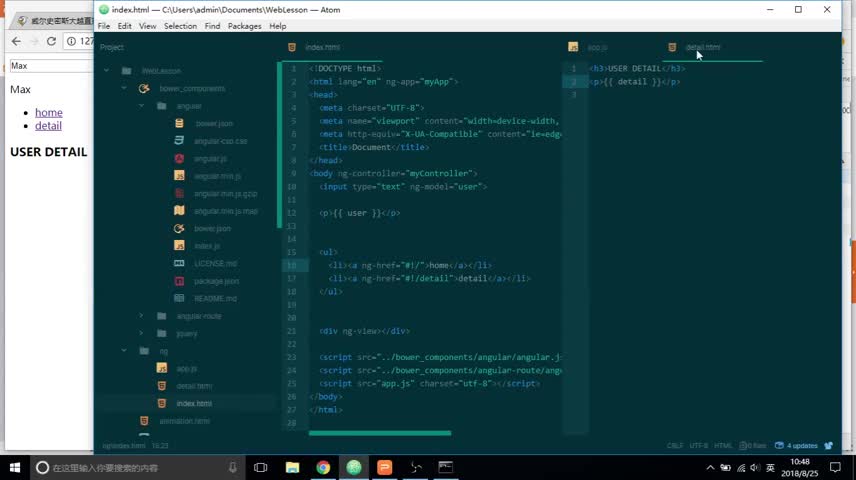Collapse the ng folder
Screen dimensions: 856x480
[x=124, y=351]
